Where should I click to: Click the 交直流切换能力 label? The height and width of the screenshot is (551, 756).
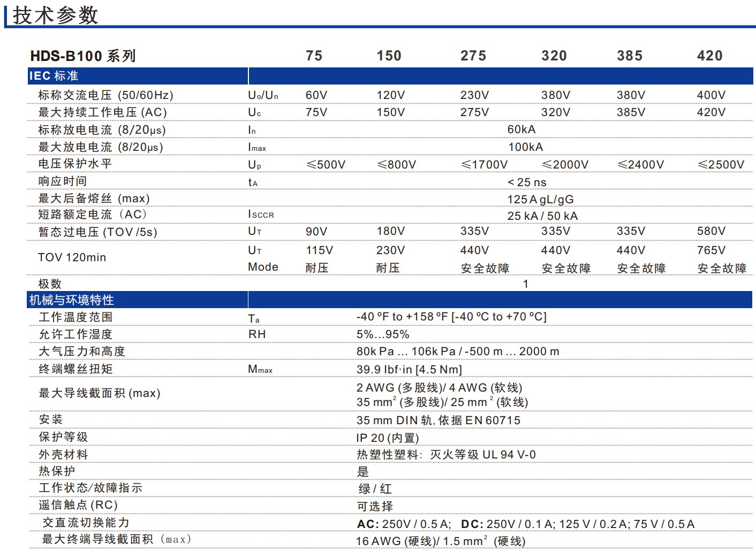click(x=86, y=523)
